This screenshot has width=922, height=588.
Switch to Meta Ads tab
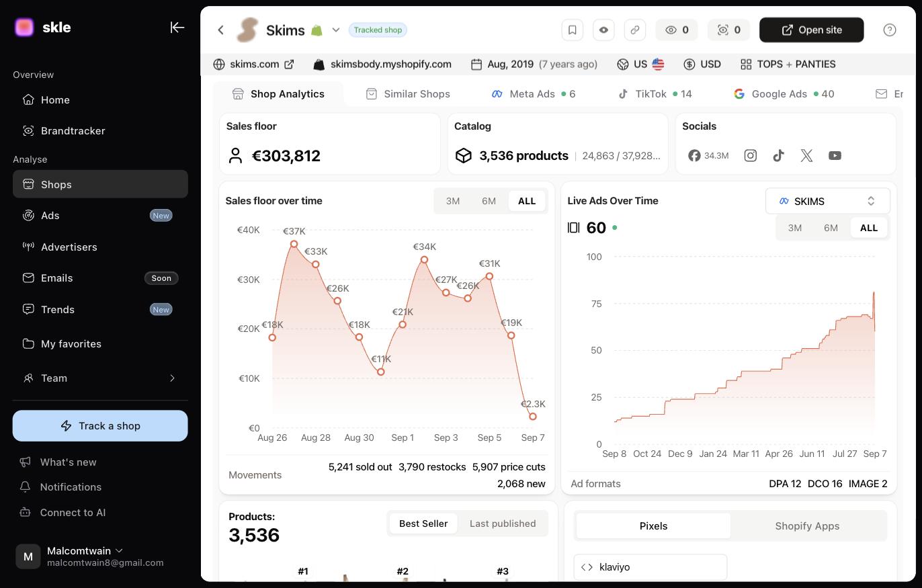tap(534, 94)
